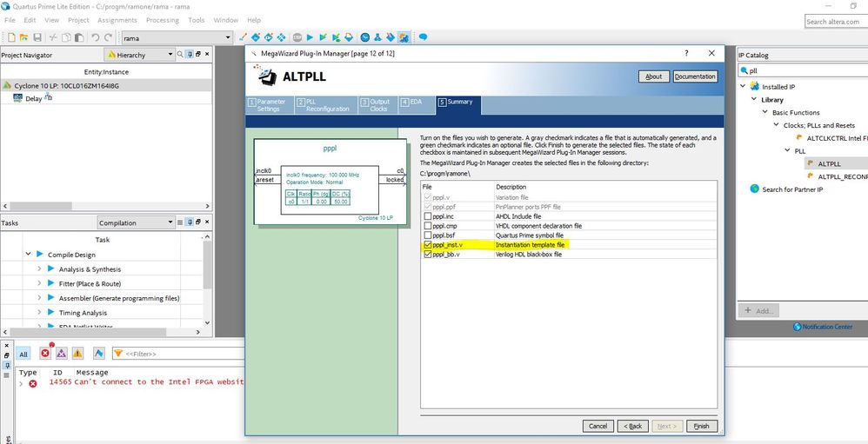
Task: Open a file with the folder icon
Action: click(x=23, y=37)
